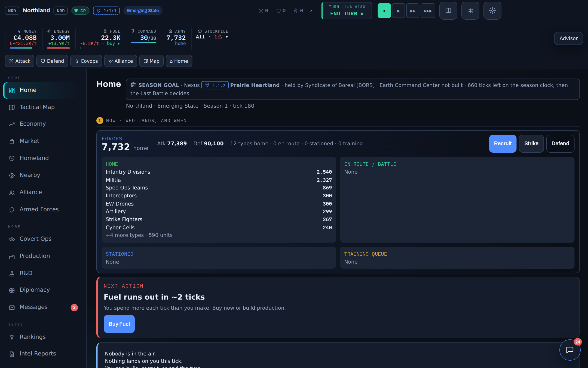Open the guide book icon
Screen dimensions: 588x368
(448, 11)
